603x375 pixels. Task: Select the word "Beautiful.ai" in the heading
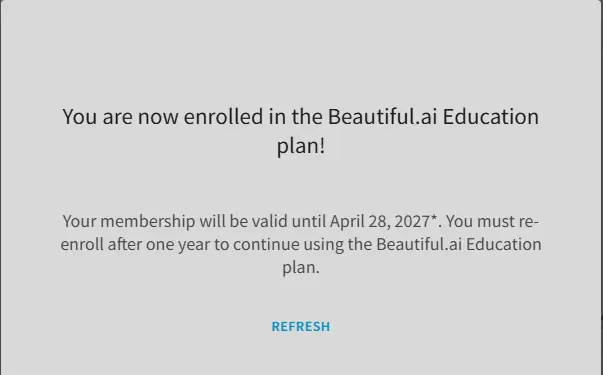(382, 116)
